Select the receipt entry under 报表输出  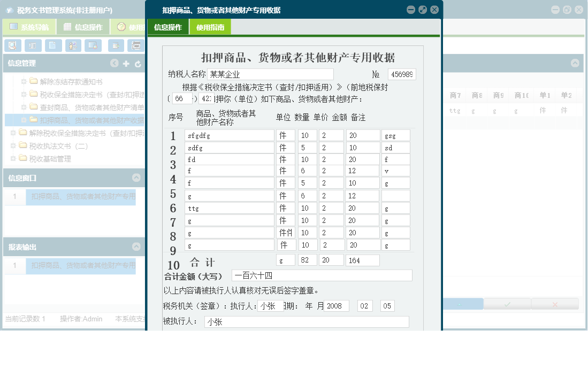click(x=80, y=266)
